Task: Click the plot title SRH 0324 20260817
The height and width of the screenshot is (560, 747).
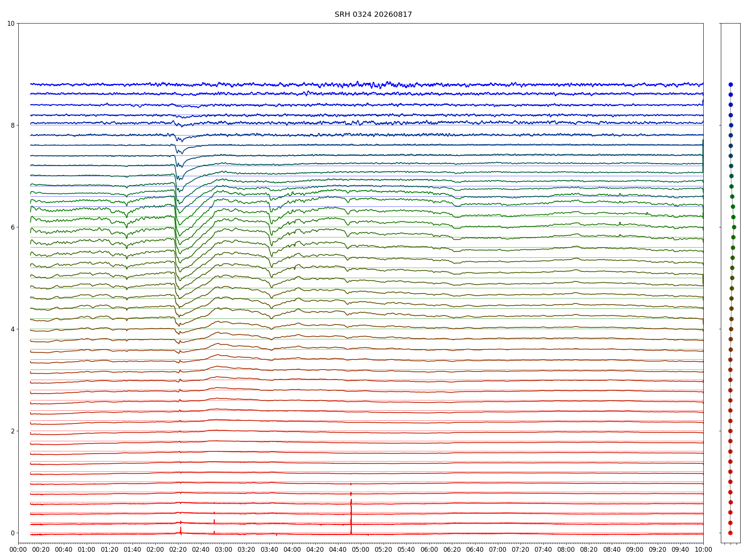Action: 373,15
